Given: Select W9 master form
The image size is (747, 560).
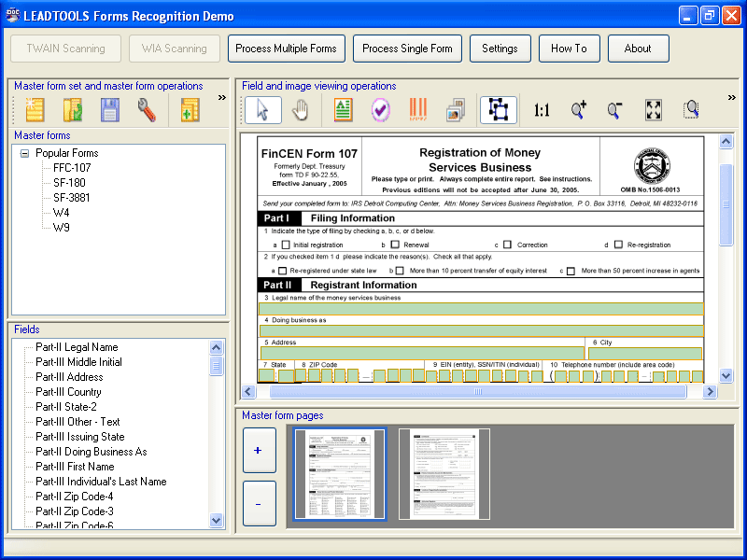Looking at the screenshot, I should click(62, 228).
